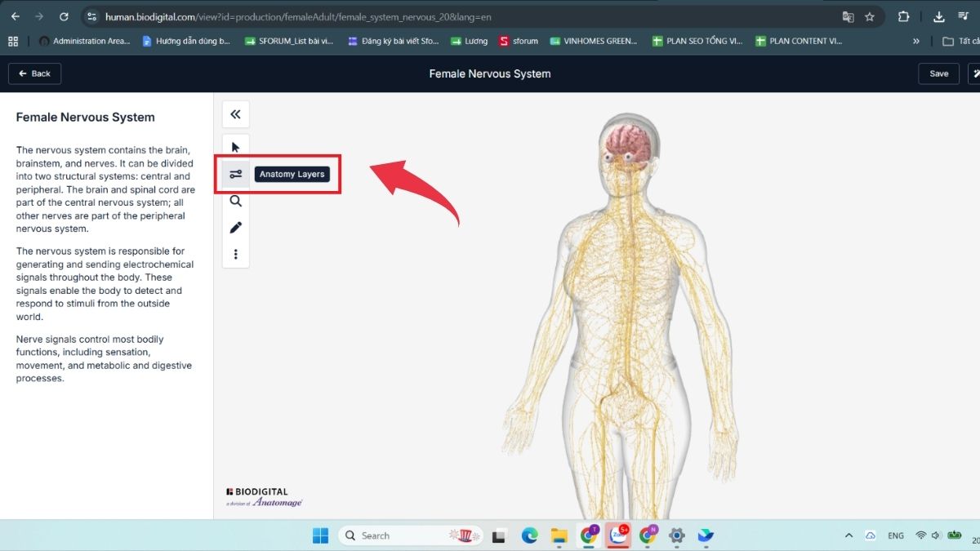Bookmark this page with the star icon
The image size is (980, 551).
pos(870,16)
